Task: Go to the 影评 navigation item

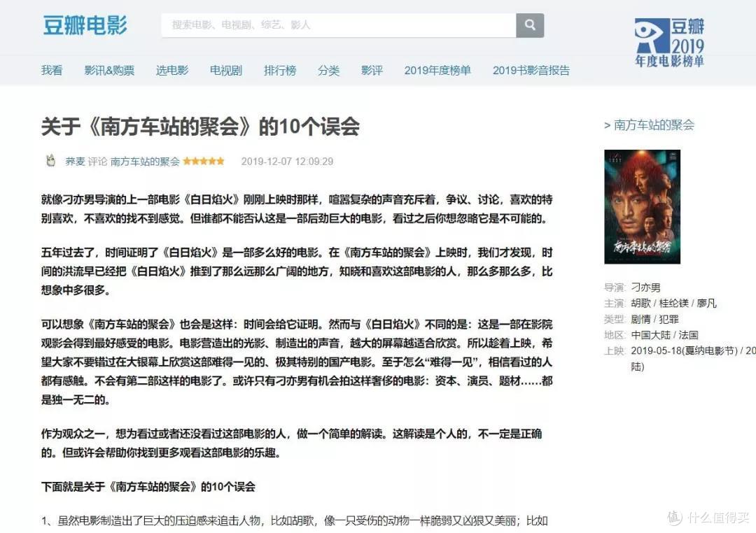Action: click(x=372, y=71)
